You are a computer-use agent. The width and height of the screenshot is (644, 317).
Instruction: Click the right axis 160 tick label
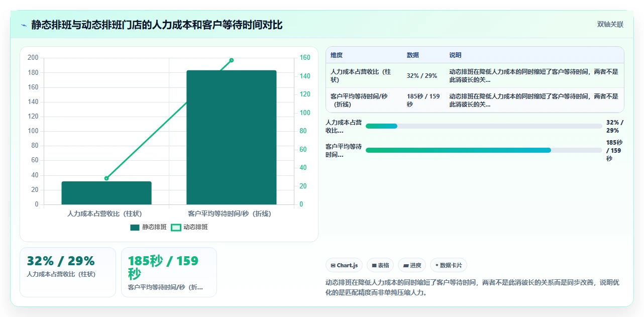click(x=305, y=58)
